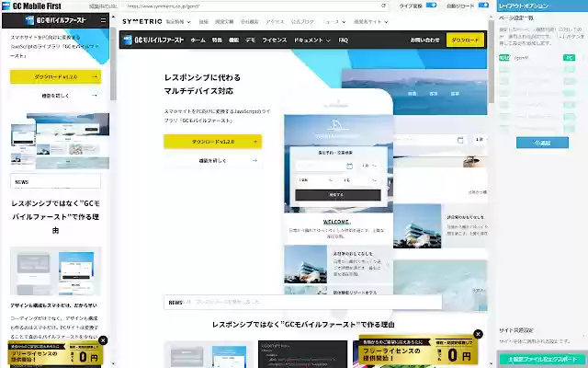The image size is (588, 368).
Task: Click the PC preview vertical scrollbar
Action: pos(491,62)
